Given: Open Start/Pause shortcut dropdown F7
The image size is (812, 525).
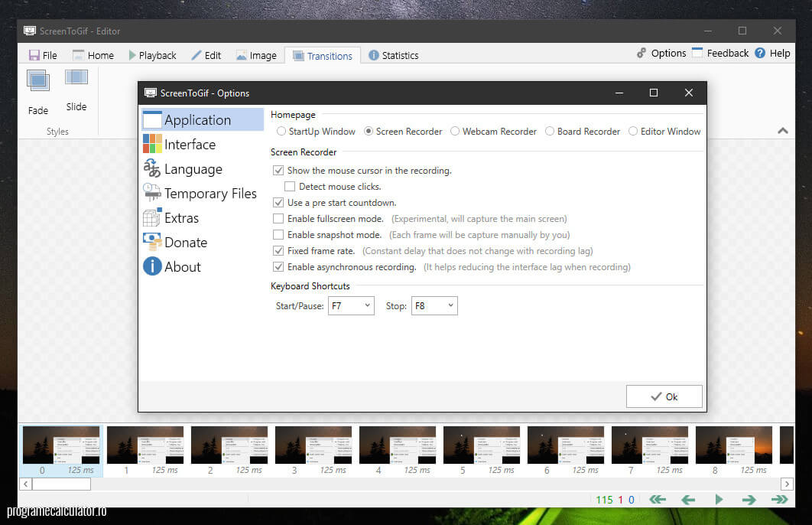Looking at the screenshot, I should pyautogui.click(x=351, y=306).
